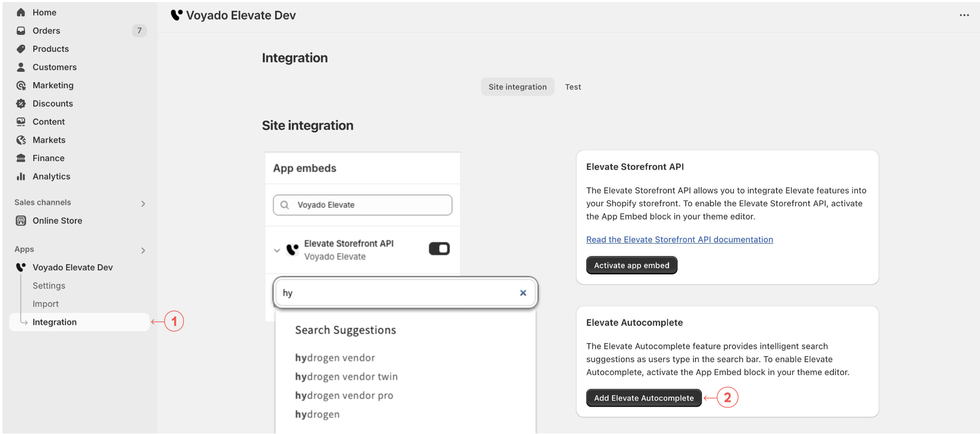Click Add Elevate Autocomplete button
Screen dimensions: 980x434
[644, 398]
